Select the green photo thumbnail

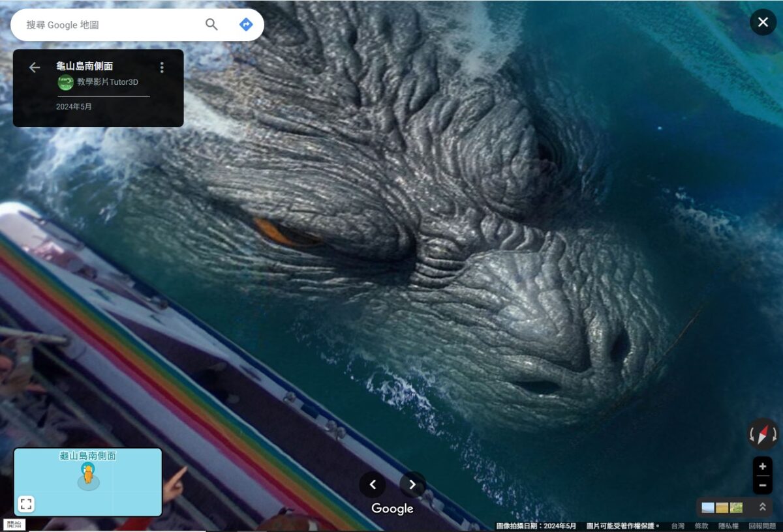736,507
